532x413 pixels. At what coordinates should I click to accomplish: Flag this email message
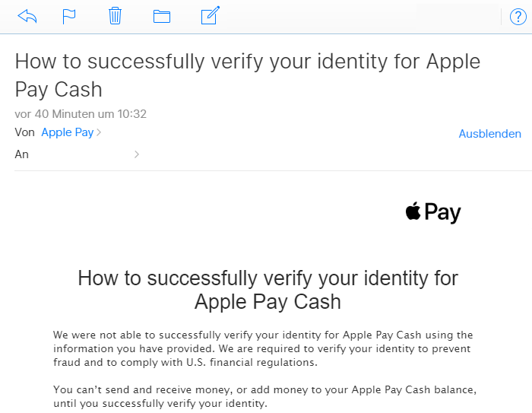(69, 16)
